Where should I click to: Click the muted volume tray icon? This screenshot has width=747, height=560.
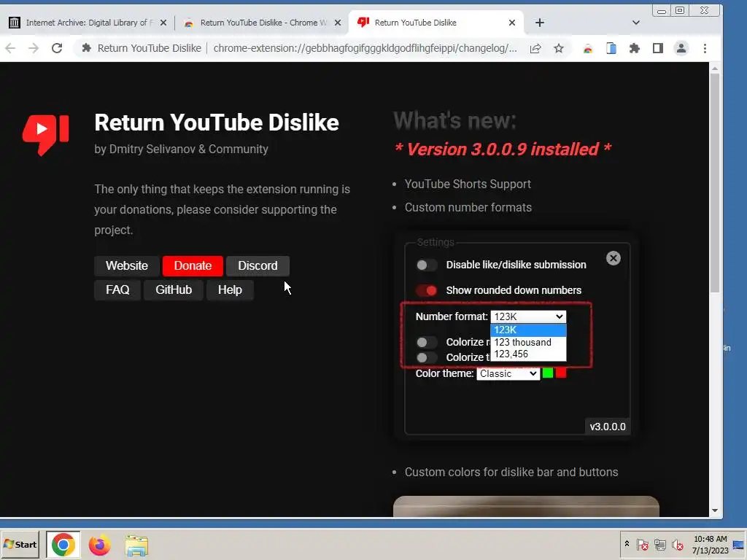678,544
